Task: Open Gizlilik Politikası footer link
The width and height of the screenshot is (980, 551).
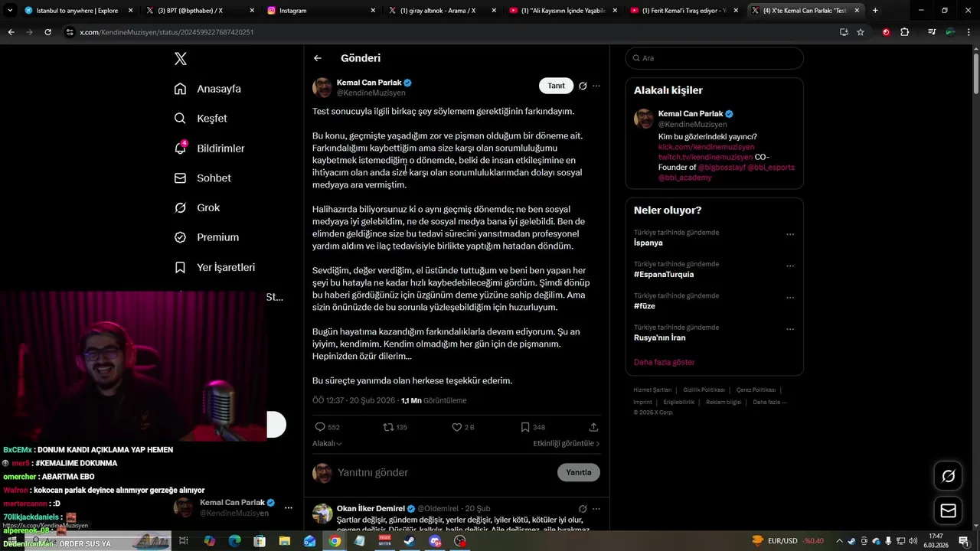Action: [x=704, y=390]
